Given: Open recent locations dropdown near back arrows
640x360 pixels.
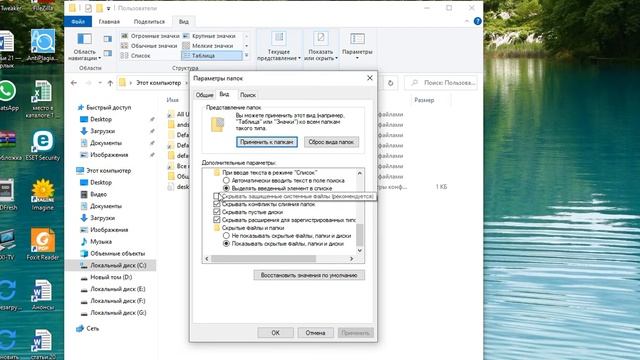Looking at the screenshot, I should [100, 83].
